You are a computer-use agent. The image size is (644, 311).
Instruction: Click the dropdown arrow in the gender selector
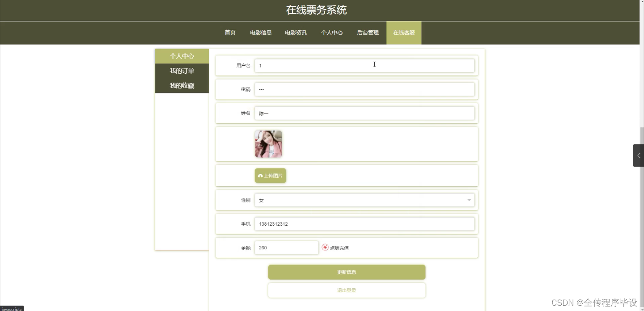point(469,200)
